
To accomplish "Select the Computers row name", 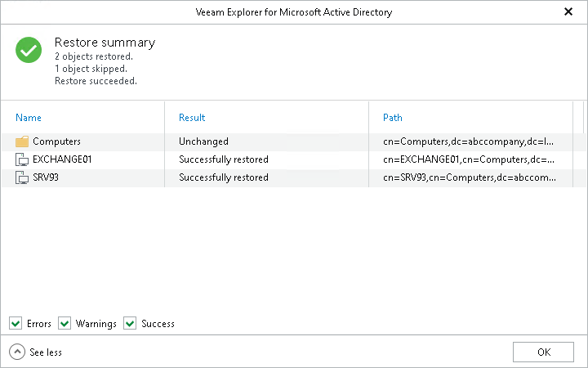I will pyautogui.click(x=56, y=141).
